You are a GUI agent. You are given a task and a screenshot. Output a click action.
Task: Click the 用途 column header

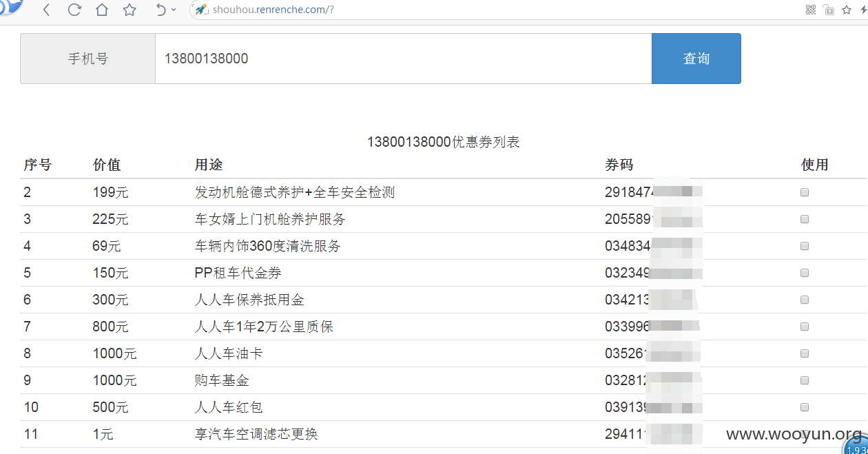point(209,165)
